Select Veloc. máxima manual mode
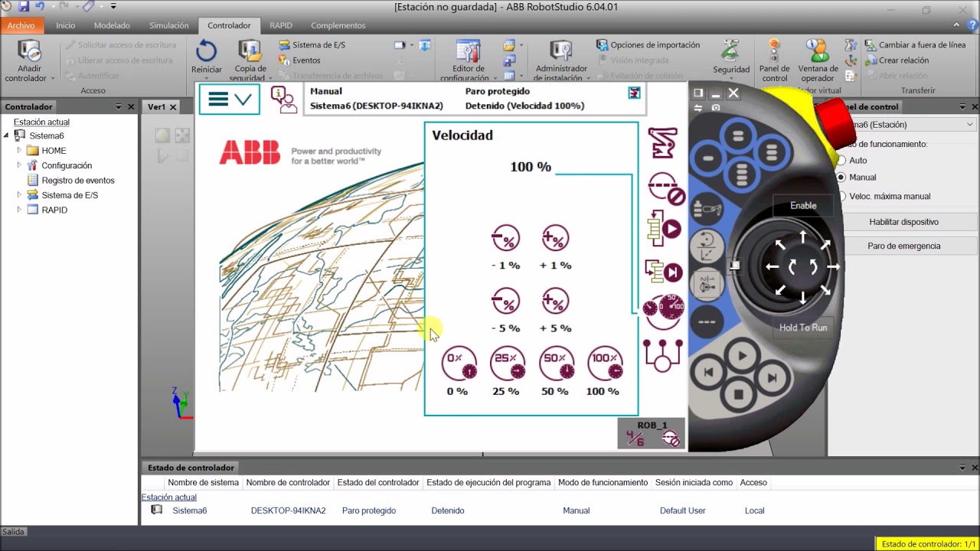 841,196
